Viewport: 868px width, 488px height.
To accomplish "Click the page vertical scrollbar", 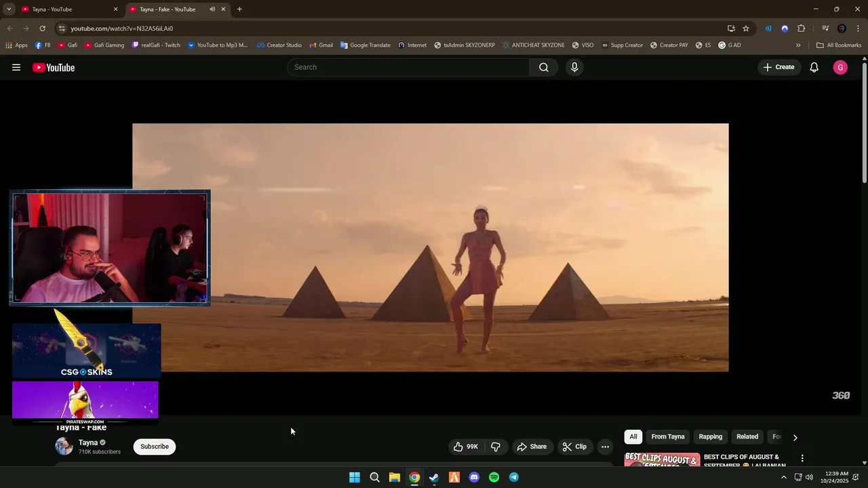I will (x=865, y=122).
